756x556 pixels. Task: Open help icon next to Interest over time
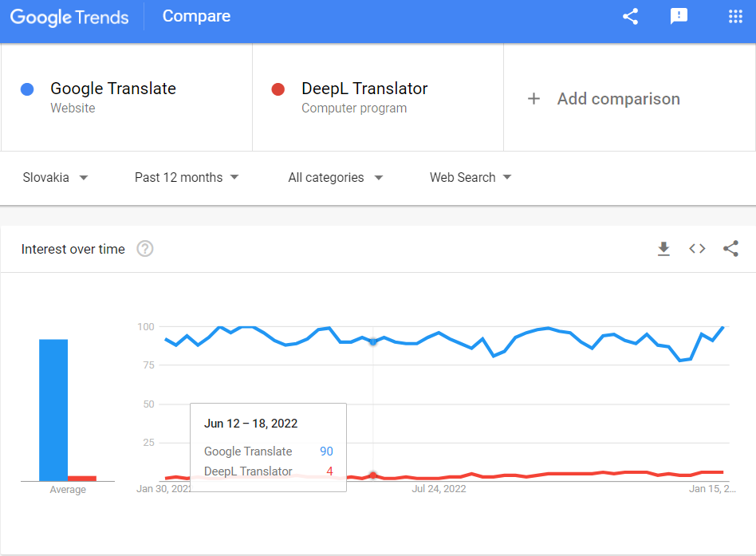(x=145, y=249)
